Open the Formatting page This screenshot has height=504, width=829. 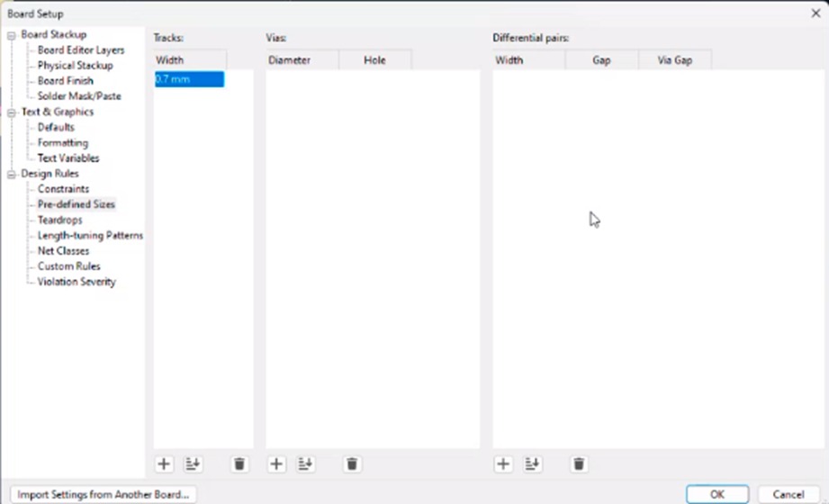click(63, 143)
